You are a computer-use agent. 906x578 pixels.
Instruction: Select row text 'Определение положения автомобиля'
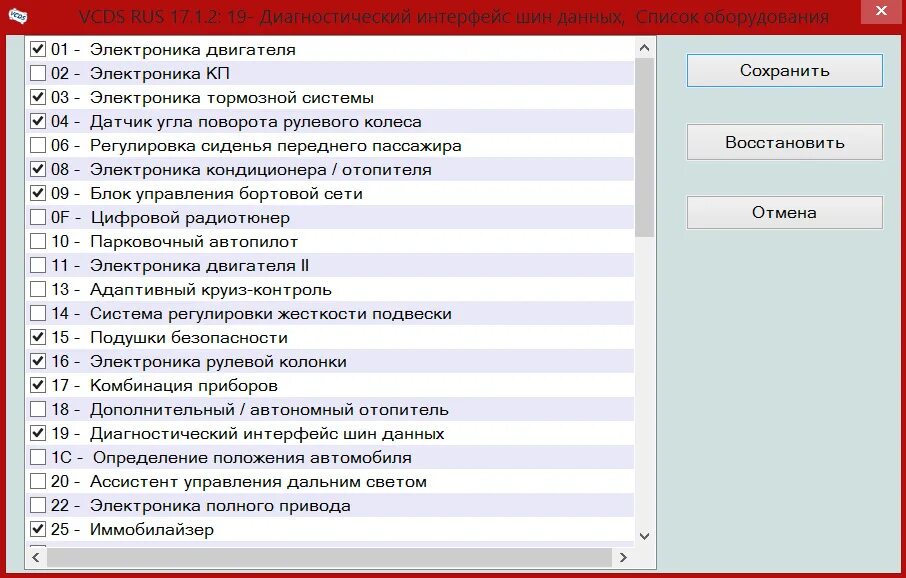252,458
